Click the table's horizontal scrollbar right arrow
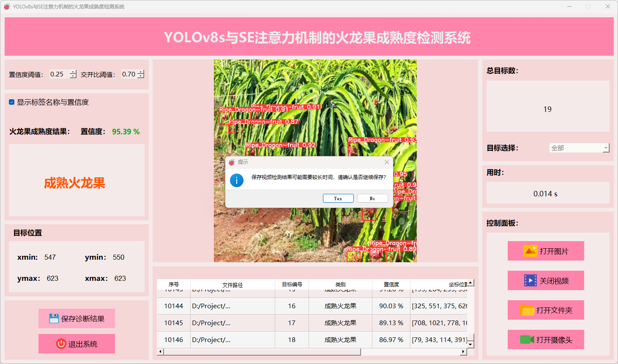Viewport: 618px width, 364px height. click(x=463, y=351)
